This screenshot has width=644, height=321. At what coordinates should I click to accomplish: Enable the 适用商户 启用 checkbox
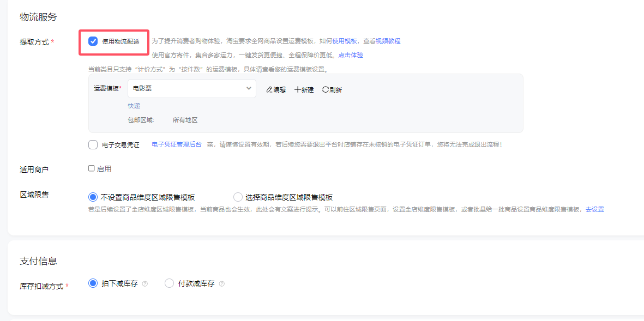pos(92,168)
